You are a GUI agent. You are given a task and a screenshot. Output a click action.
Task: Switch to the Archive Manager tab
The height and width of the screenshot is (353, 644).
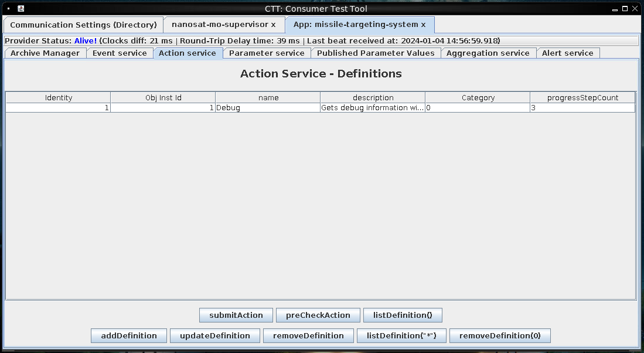pos(45,53)
